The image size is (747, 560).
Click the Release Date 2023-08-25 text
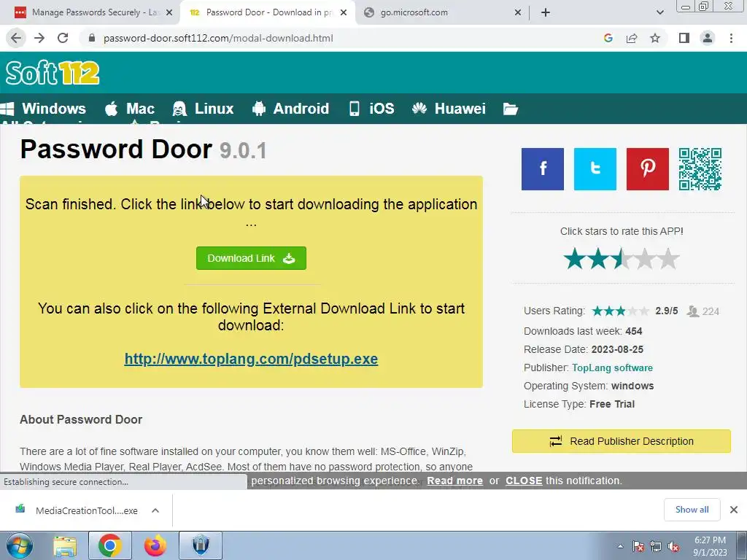584,349
